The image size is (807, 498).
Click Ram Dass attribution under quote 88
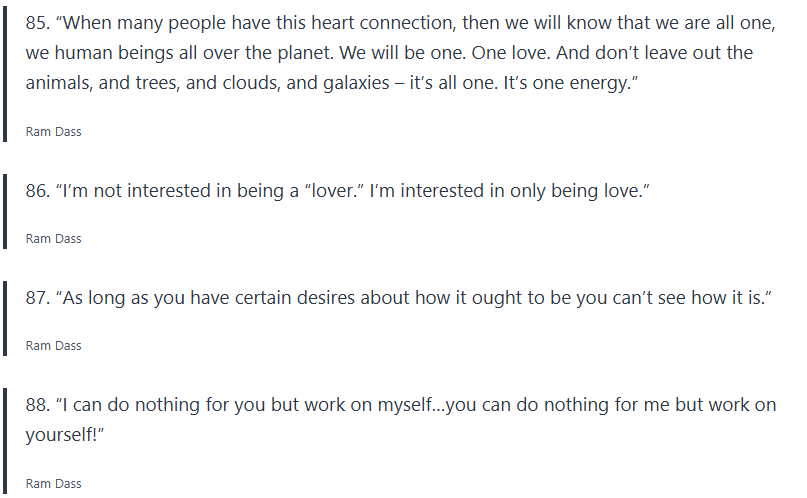[x=53, y=483]
